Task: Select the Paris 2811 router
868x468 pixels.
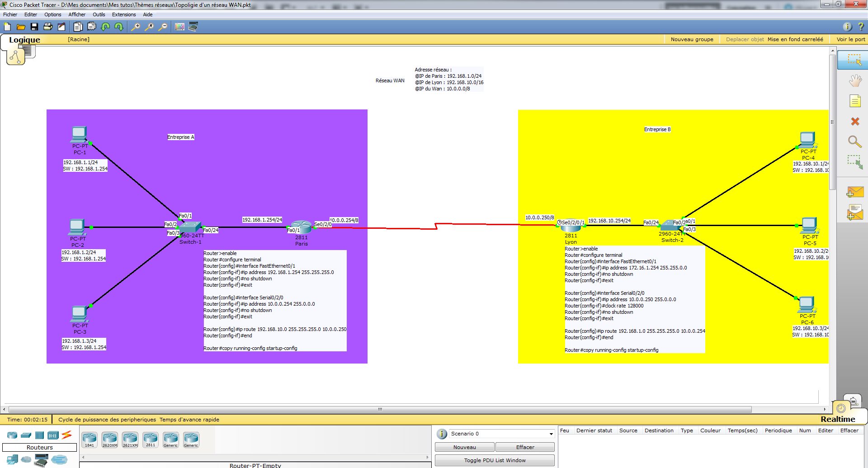Action: click(x=301, y=227)
